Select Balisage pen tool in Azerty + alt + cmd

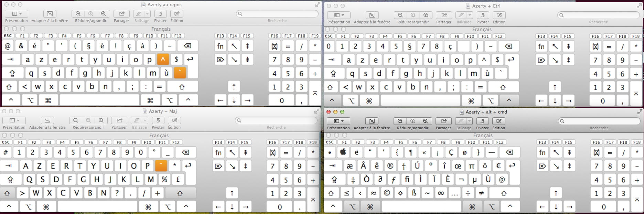461,121
